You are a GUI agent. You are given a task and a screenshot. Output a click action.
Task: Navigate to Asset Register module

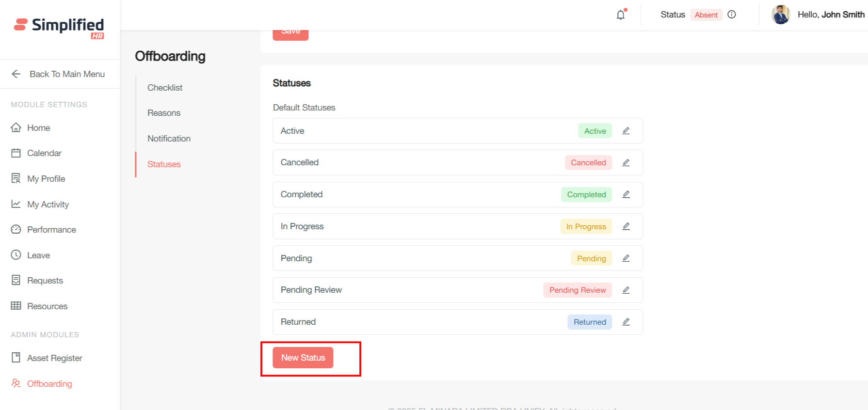[x=54, y=358]
